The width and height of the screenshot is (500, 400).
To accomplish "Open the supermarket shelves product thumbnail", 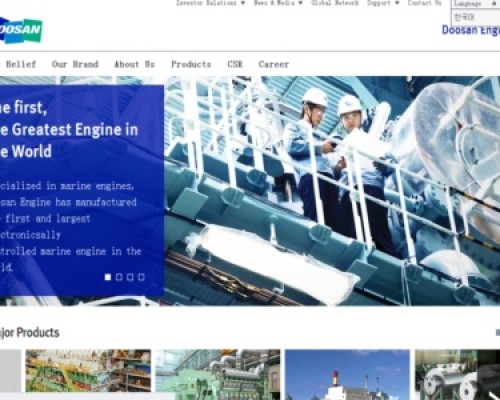I will (x=88, y=371).
